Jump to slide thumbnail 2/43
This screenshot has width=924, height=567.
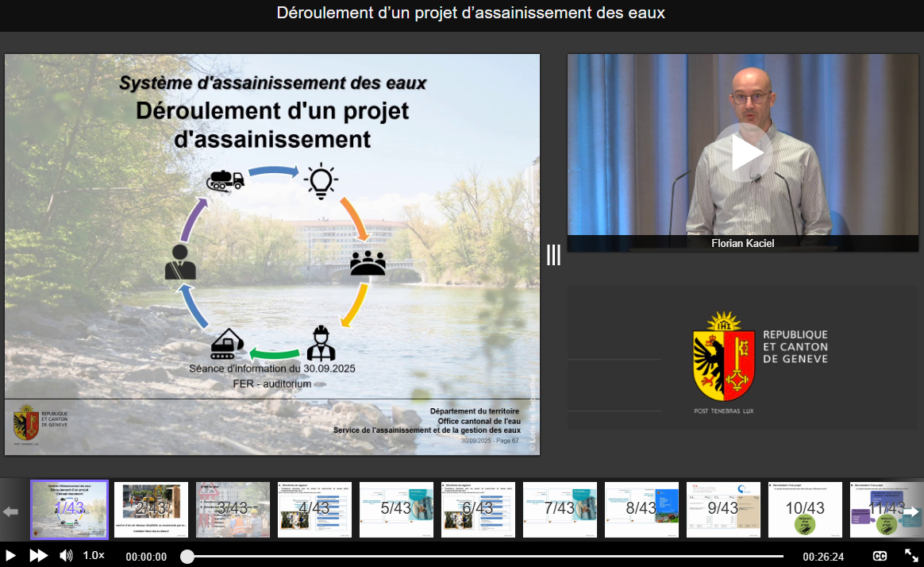tap(151, 509)
